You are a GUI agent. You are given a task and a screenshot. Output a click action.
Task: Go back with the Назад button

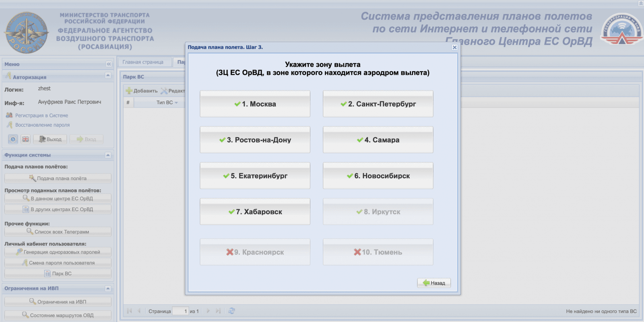[x=434, y=283]
